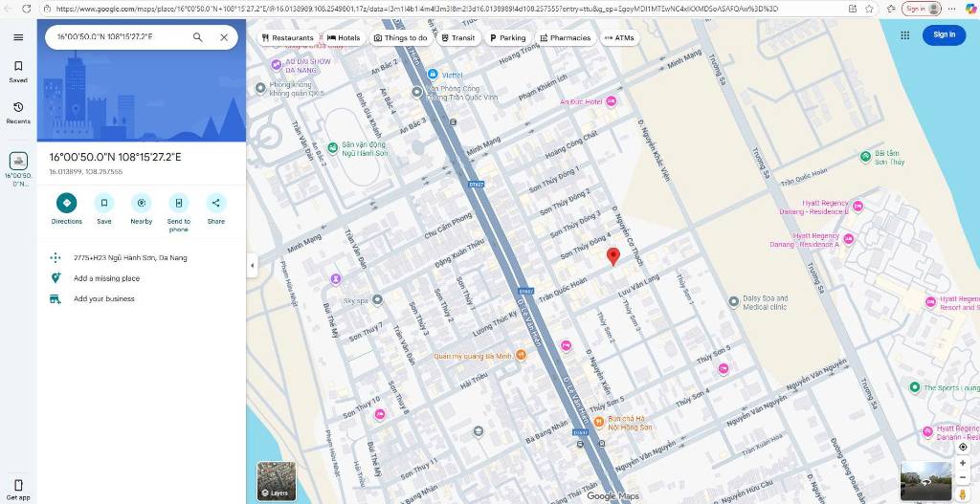Viewport: 980px width, 504px height.
Task: Click Add a missing place
Action: [106, 278]
